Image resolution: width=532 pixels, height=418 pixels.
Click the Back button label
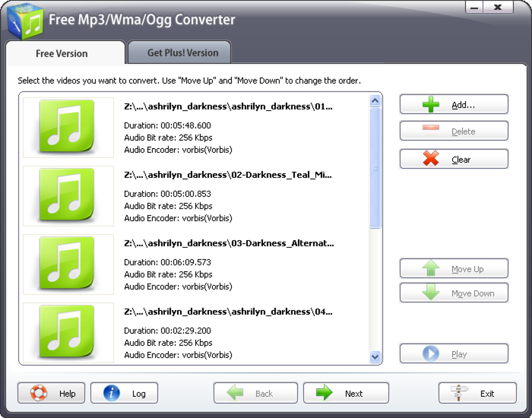pos(264,393)
